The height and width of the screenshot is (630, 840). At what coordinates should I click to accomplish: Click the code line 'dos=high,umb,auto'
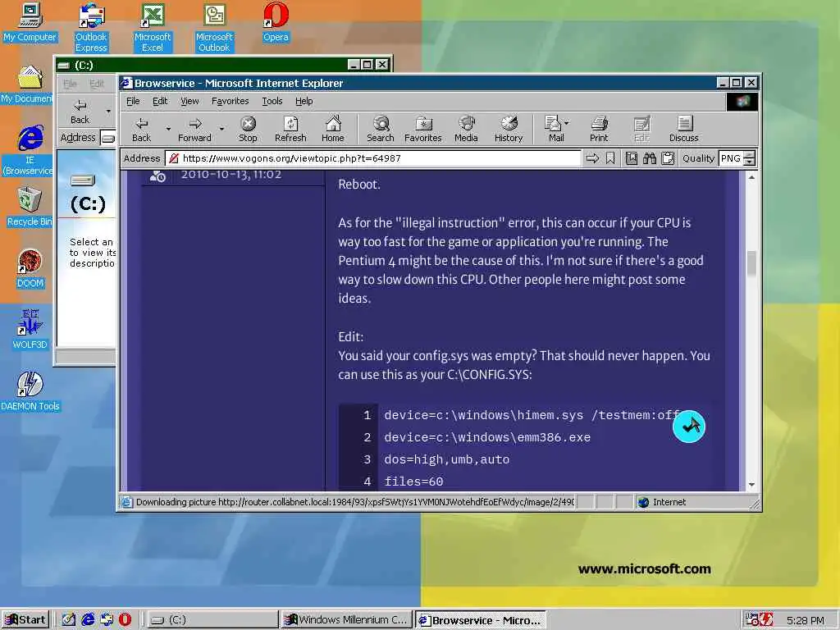click(447, 459)
